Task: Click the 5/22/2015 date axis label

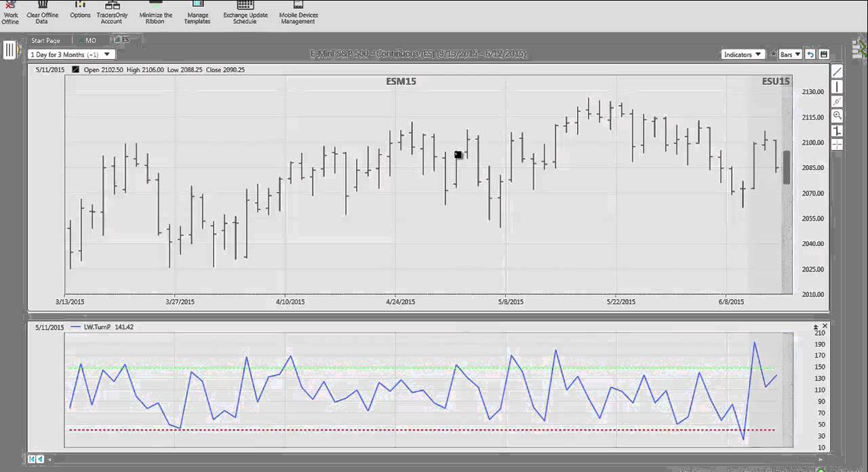Action: pyautogui.click(x=620, y=302)
